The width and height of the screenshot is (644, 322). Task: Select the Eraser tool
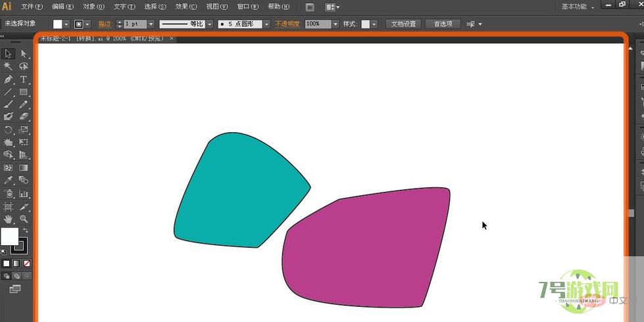click(24, 116)
